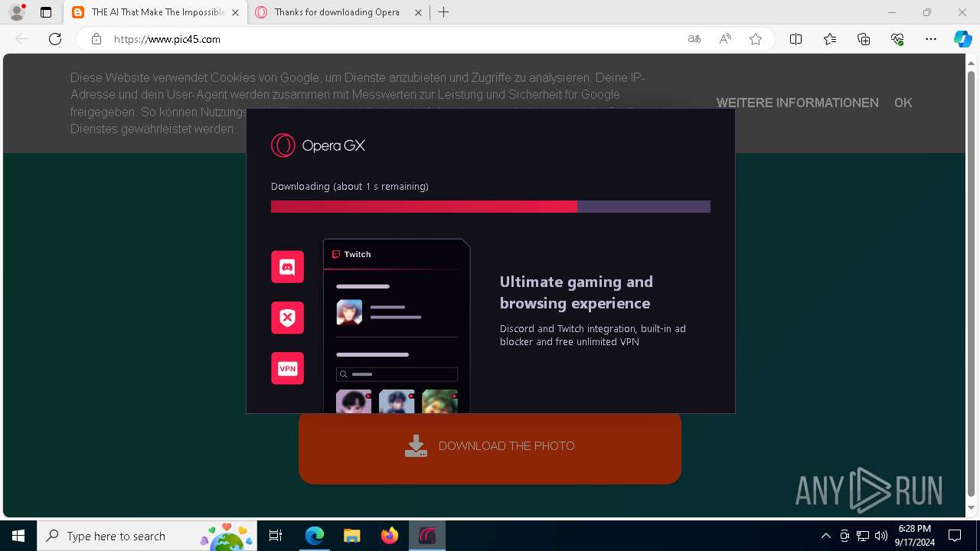Close 'Thanks for downloading Opera' tab
The width and height of the screenshot is (980, 551).
tap(418, 12)
